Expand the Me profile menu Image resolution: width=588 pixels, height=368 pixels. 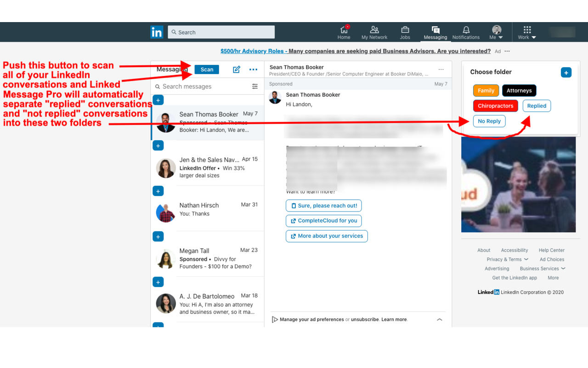tap(496, 32)
